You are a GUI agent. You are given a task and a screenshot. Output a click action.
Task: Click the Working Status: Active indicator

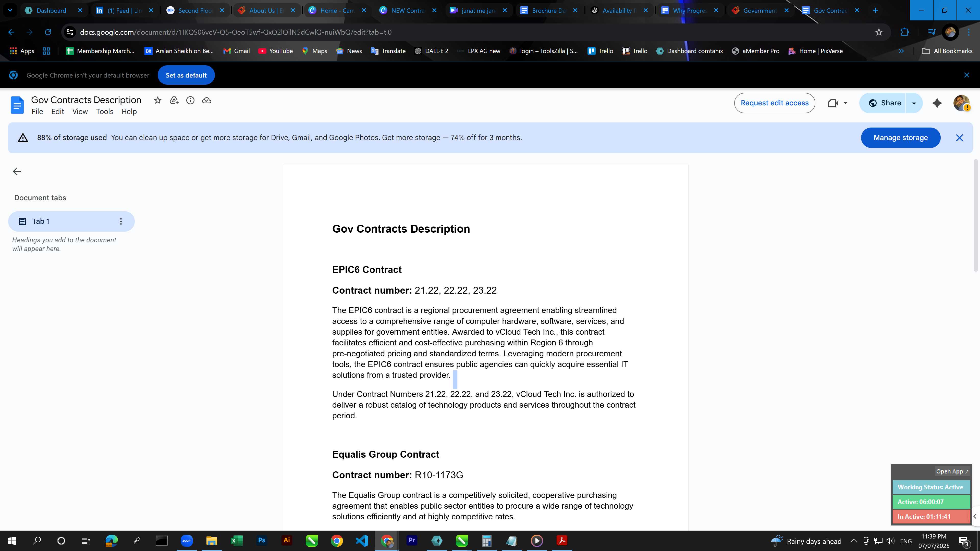[x=931, y=487]
